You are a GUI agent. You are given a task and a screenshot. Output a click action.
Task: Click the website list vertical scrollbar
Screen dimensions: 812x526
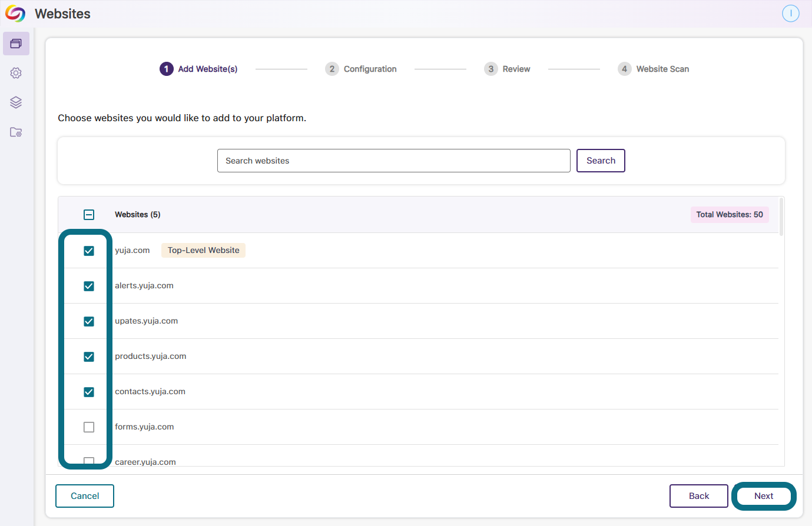tap(781, 217)
